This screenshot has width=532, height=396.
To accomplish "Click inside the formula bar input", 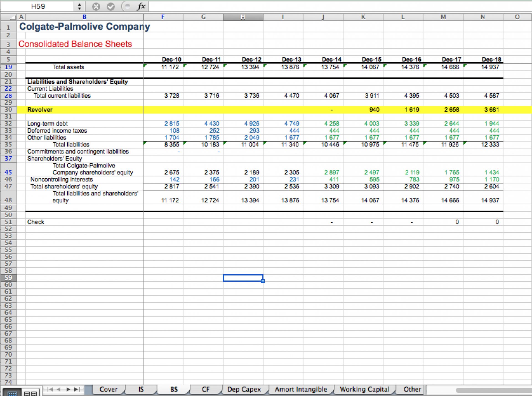I will pyautogui.click(x=340, y=7).
